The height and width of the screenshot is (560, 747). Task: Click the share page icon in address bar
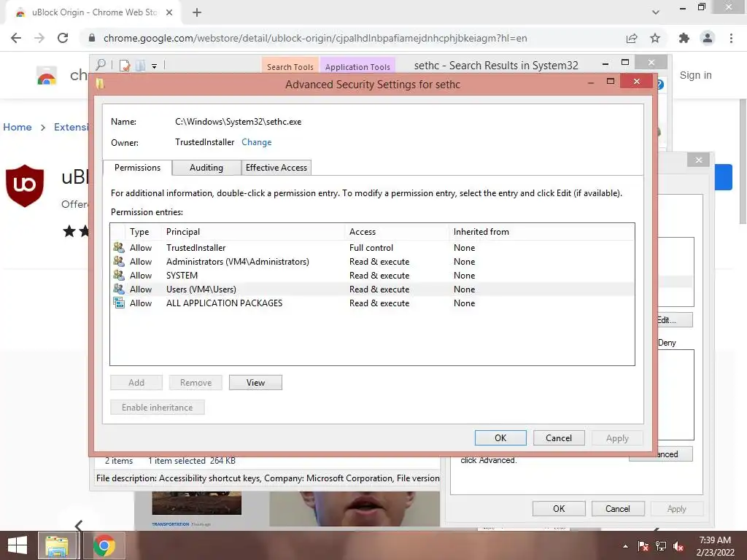coord(632,38)
